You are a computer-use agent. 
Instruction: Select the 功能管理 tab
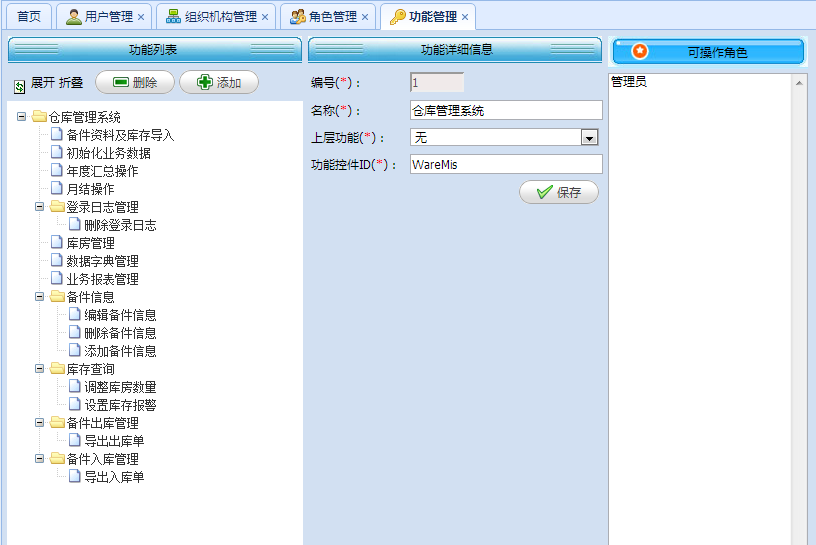pos(428,17)
